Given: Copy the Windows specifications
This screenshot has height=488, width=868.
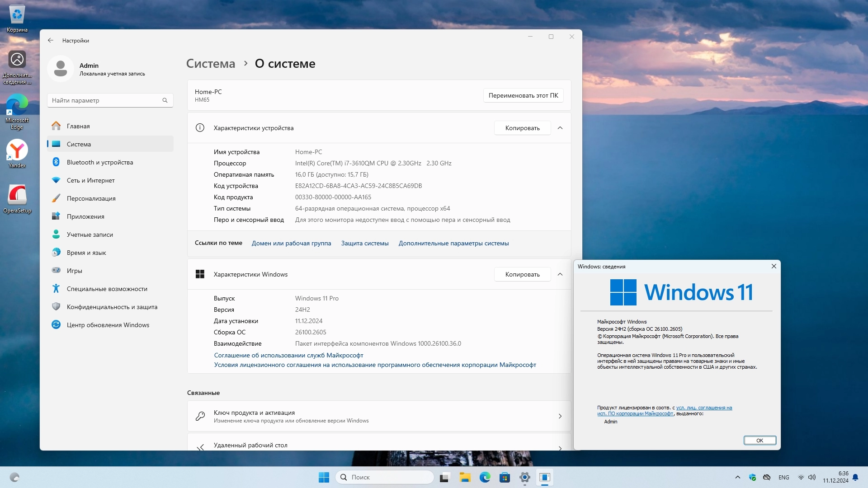Looking at the screenshot, I should 522,274.
